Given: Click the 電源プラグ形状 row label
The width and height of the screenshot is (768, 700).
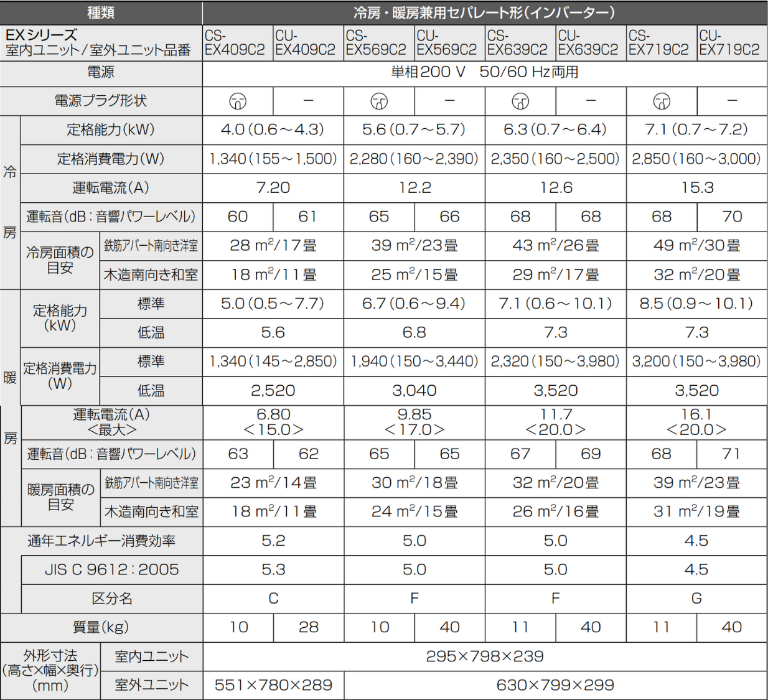Looking at the screenshot, I should coord(101,101).
